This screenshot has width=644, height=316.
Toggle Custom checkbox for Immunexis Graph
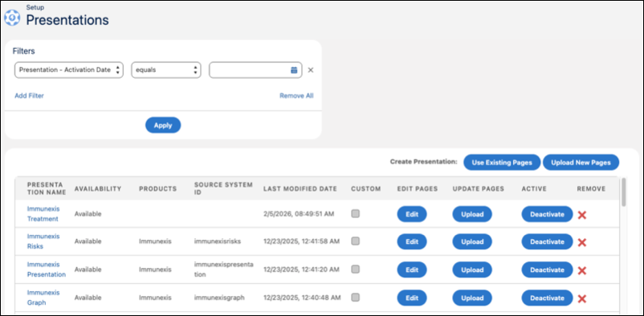point(355,297)
